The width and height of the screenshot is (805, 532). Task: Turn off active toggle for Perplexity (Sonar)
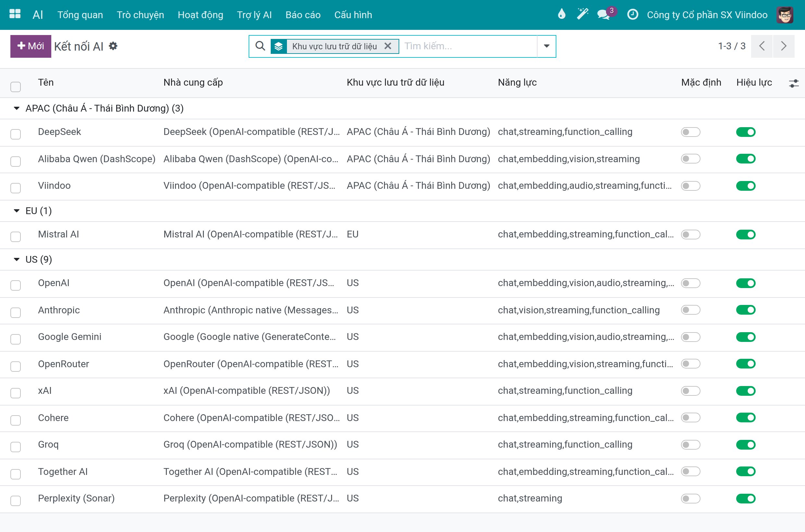tap(746, 498)
